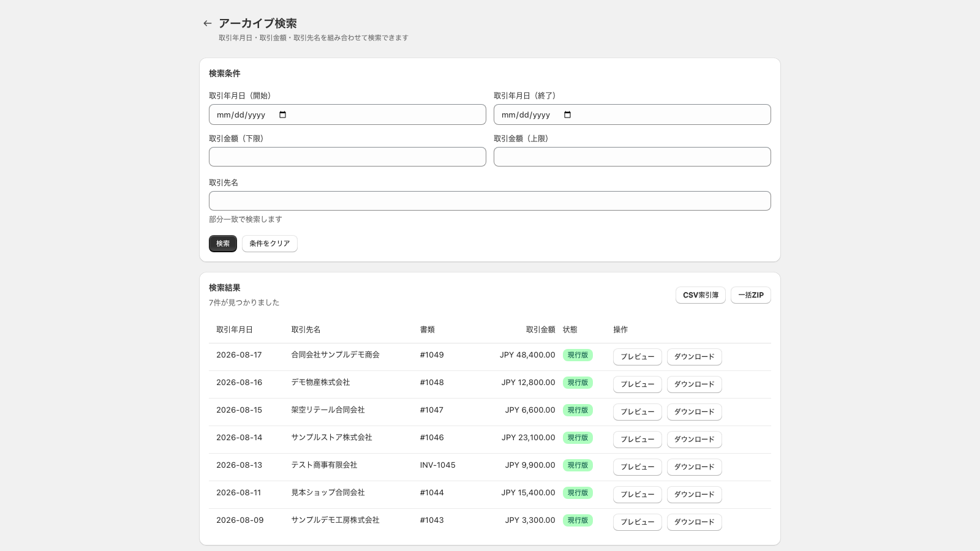Focus the 取引年月日（終了） date field
980x551 pixels.
(632, 114)
